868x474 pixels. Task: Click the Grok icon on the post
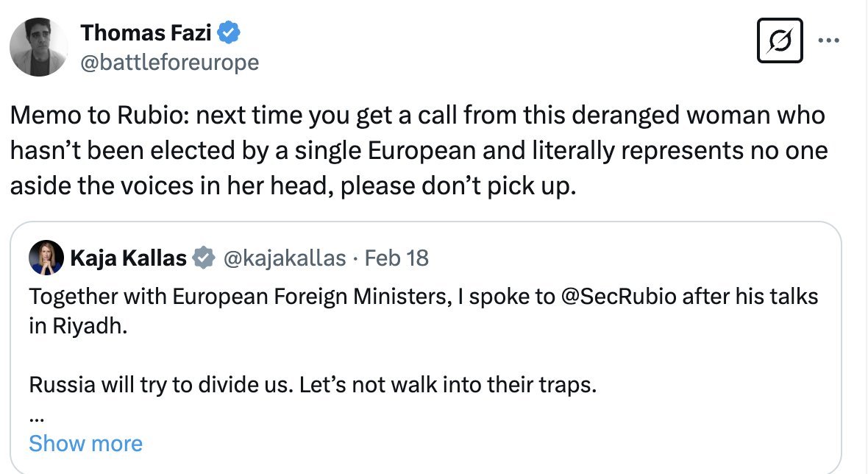780,40
